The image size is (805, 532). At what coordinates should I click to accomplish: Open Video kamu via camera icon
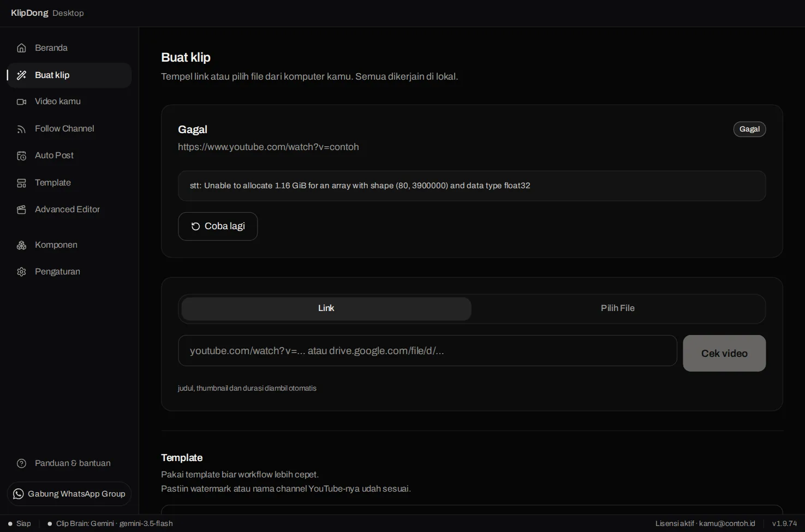(21, 101)
